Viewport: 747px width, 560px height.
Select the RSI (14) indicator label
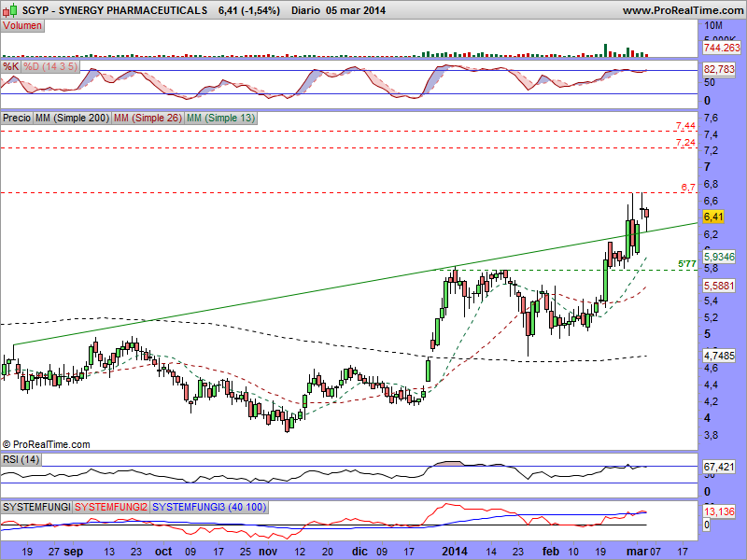(21, 459)
